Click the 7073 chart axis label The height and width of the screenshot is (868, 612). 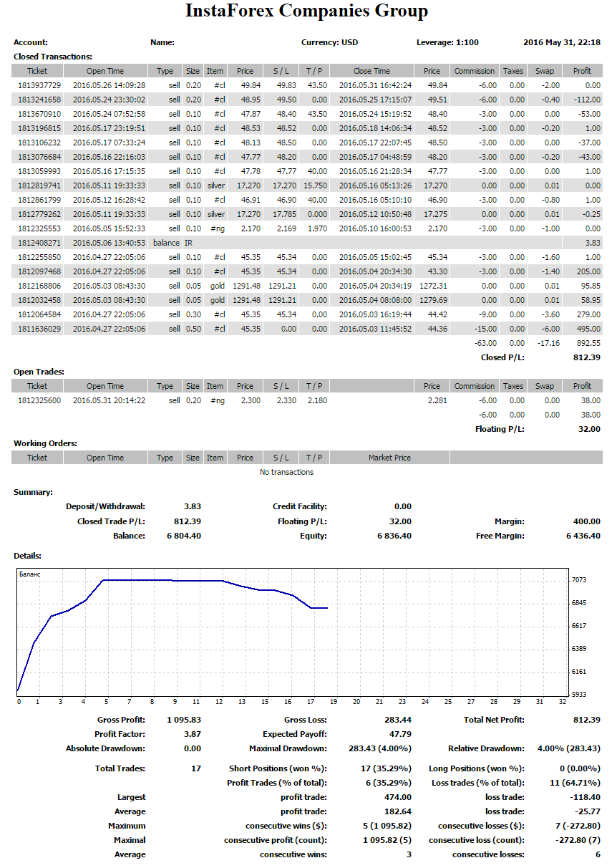click(x=580, y=579)
